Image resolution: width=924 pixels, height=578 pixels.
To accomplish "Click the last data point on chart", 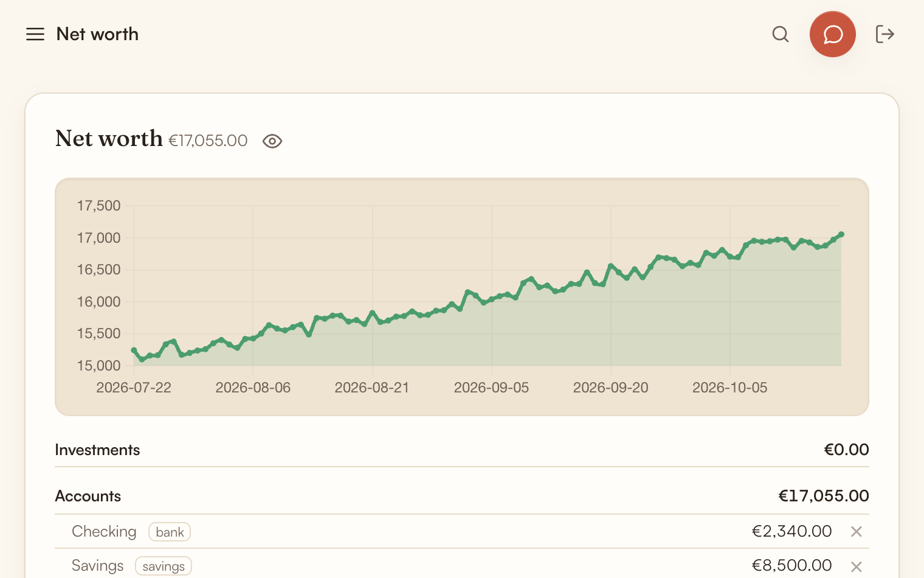I will pos(841,234).
